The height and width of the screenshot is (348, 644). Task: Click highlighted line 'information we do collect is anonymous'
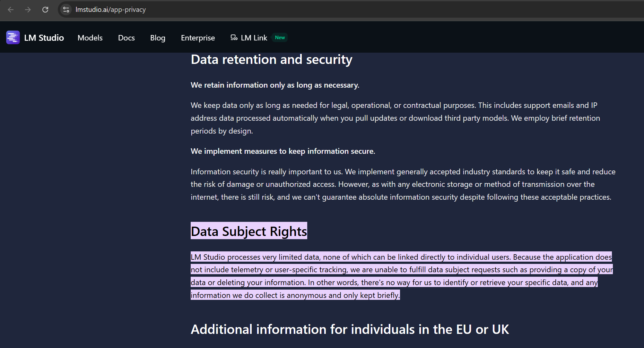[295, 295]
